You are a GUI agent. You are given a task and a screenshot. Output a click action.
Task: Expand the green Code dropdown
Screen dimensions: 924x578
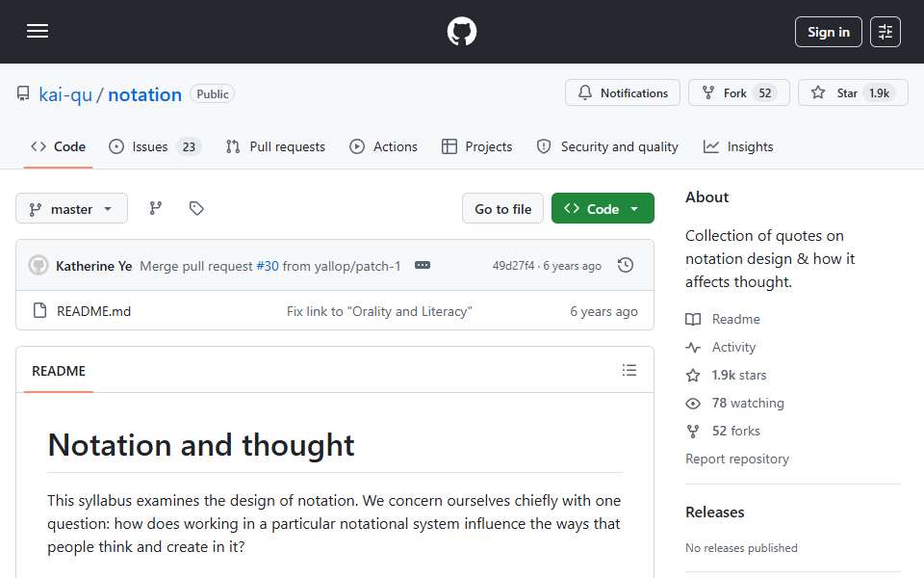coord(603,209)
